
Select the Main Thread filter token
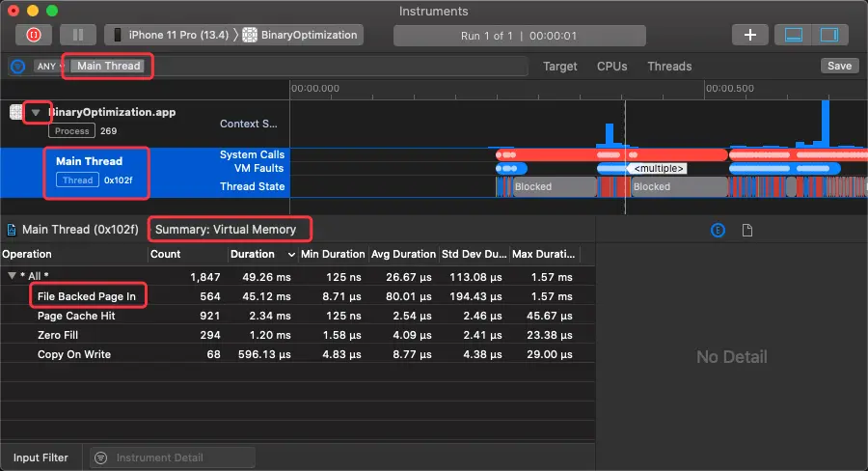(108, 66)
